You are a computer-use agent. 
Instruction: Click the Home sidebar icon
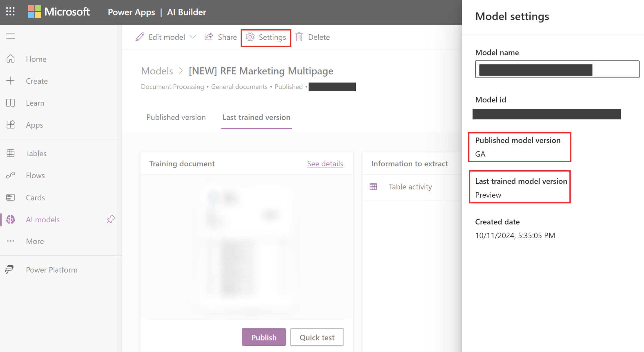(11, 58)
